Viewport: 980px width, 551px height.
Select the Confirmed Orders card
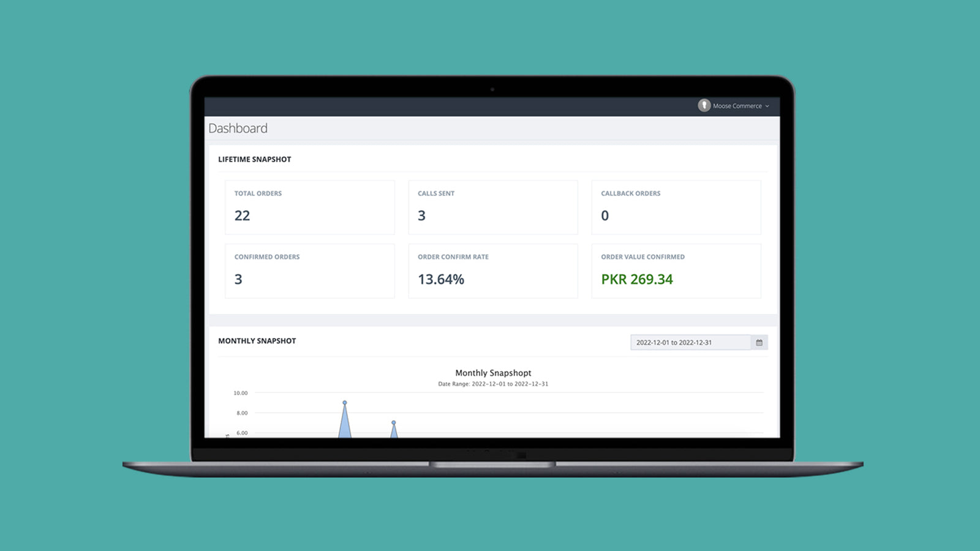click(310, 271)
